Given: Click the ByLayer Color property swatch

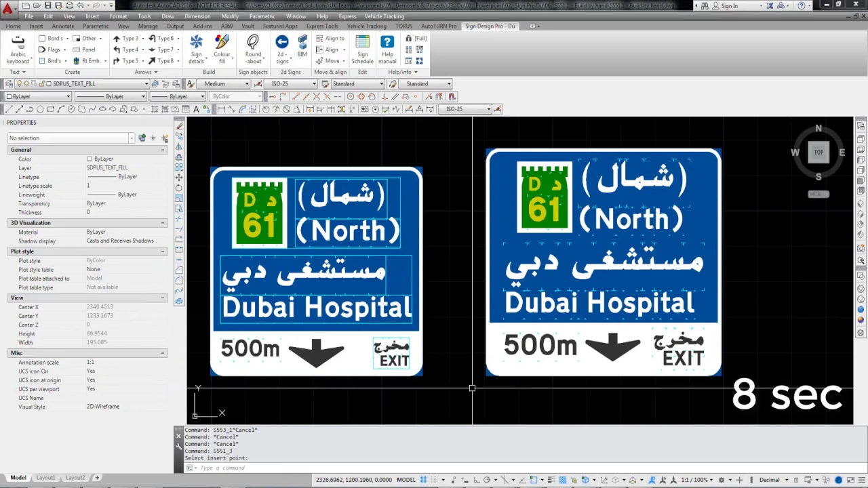Looking at the screenshot, I should pyautogui.click(x=89, y=159).
